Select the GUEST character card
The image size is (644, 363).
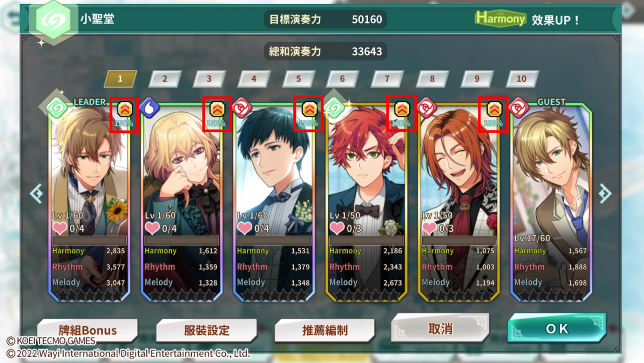click(x=551, y=201)
